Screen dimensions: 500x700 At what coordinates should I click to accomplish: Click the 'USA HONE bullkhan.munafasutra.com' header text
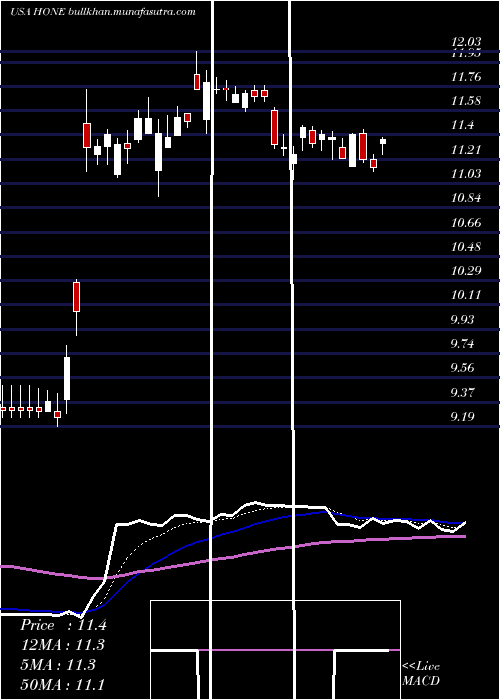click(103, 12)
